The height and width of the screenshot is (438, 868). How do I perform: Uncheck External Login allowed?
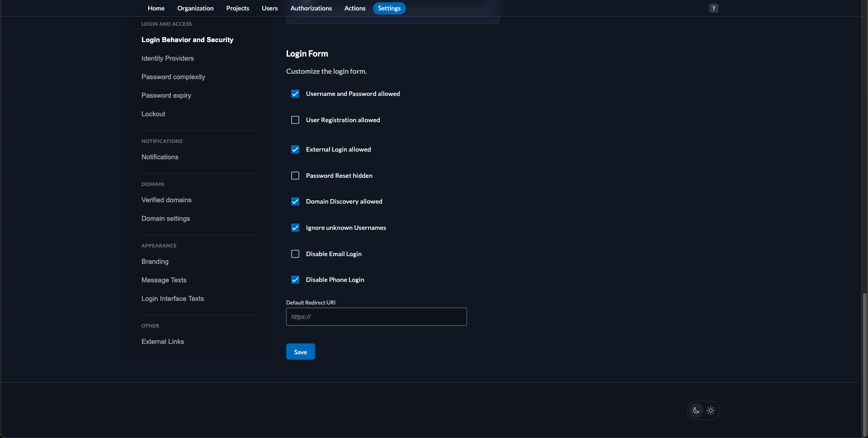pos(295,149)
